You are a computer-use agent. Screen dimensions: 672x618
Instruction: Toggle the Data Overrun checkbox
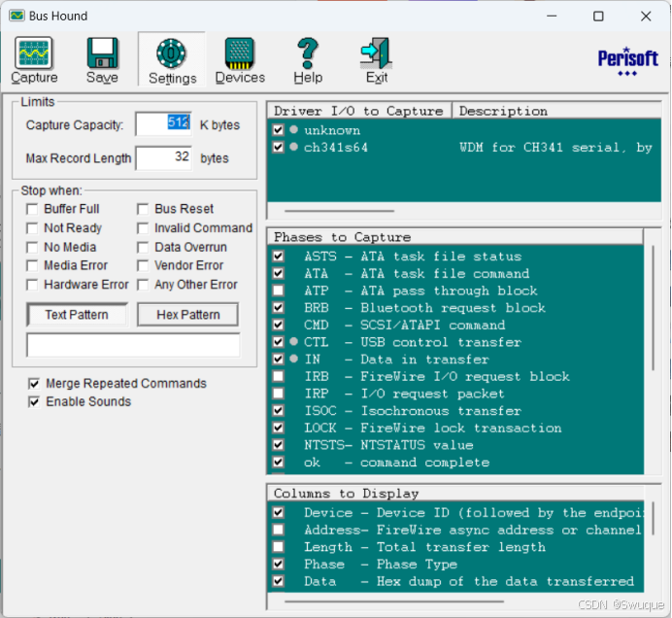click(143, 248)
